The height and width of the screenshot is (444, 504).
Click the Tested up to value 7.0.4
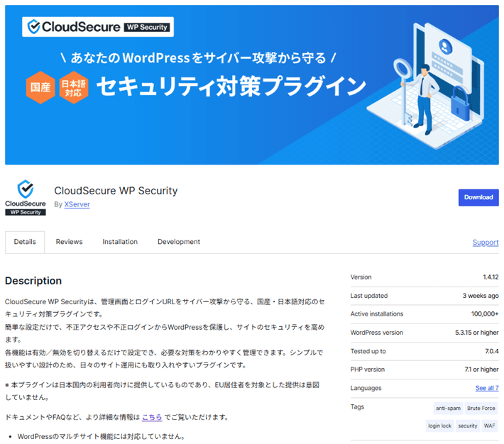click(492, 352)
